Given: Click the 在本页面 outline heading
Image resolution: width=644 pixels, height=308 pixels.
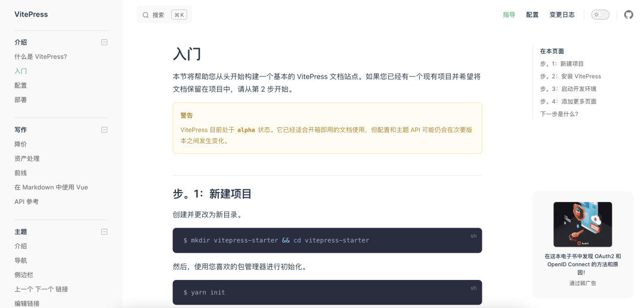Looking at the screenshot, I should click(552, 51).
